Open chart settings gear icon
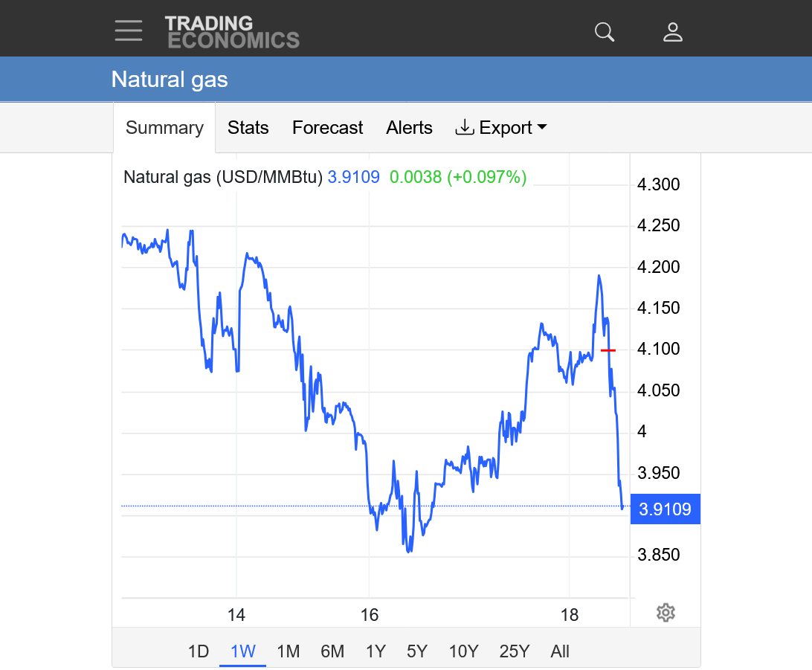The image size is (812, 670). [666, 613]
